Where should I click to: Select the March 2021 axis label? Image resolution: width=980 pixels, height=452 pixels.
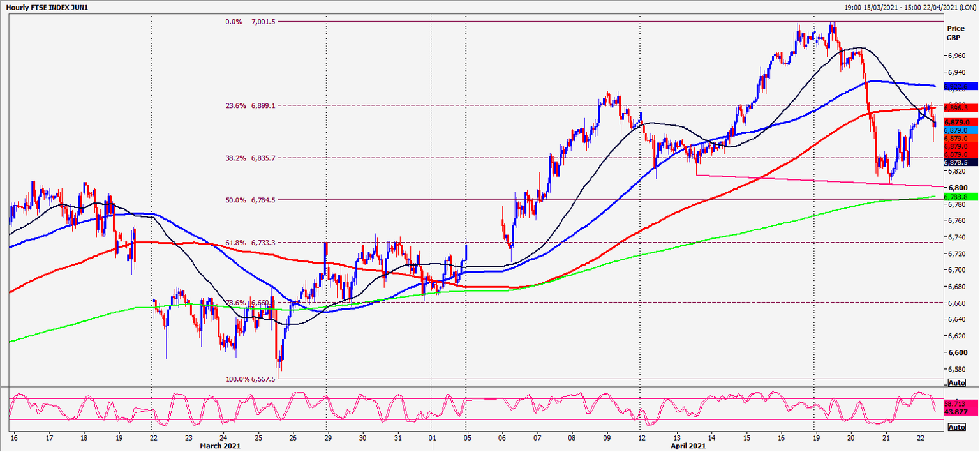pos(221,446)
